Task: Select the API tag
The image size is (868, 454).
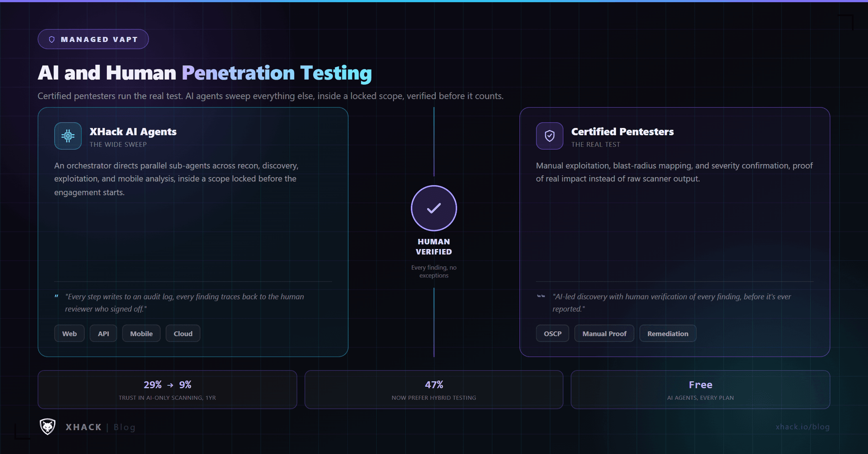Action: coord(103,333)
